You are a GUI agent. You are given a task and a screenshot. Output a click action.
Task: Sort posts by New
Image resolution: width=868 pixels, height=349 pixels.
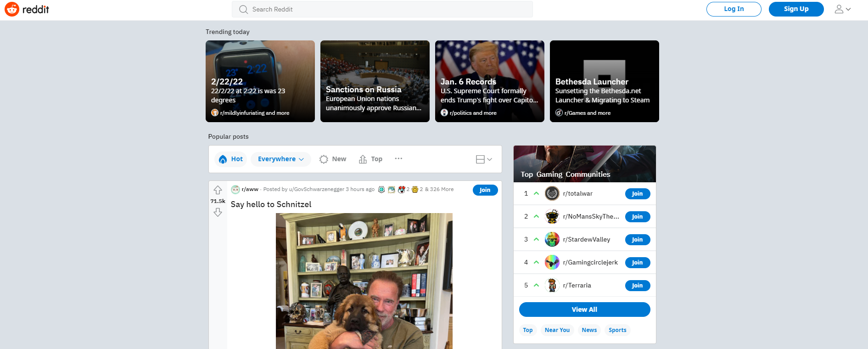333,159
